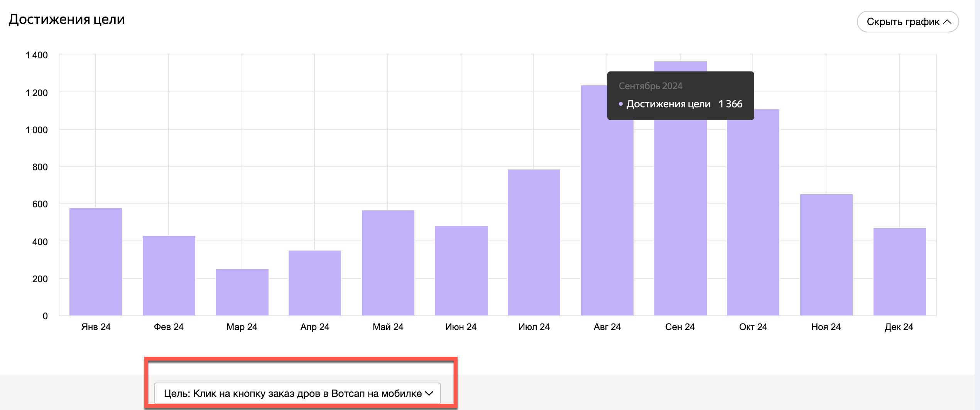This screenshot has height=410, width=980.
Task: Click the 'Июл 24' axis label
Action: [534, 327]
